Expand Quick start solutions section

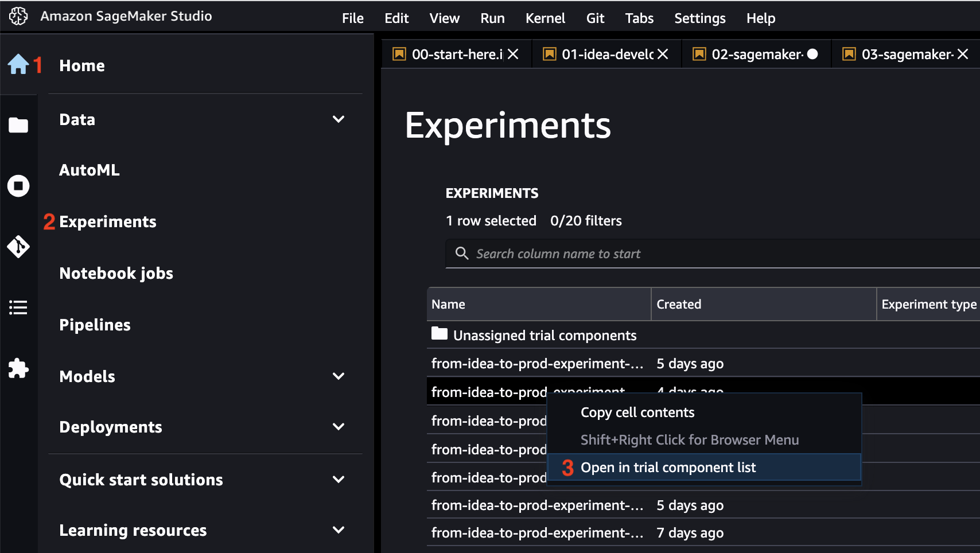(x=339, y=479)
